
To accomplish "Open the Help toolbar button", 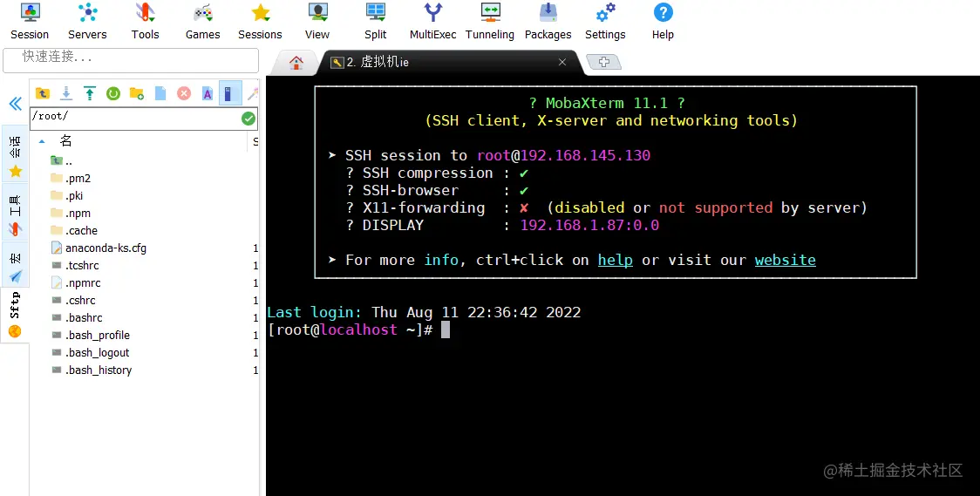I will pyautogui.click(x=663, y=22).
